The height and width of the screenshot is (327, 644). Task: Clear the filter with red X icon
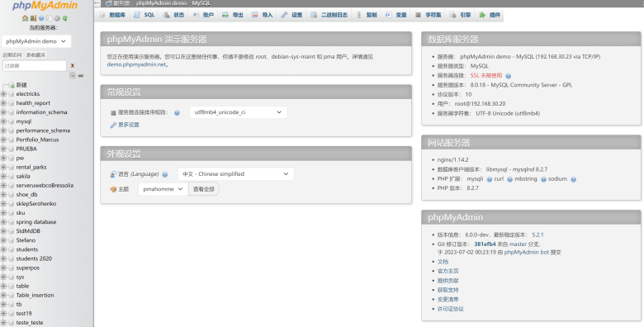(73, 65)
